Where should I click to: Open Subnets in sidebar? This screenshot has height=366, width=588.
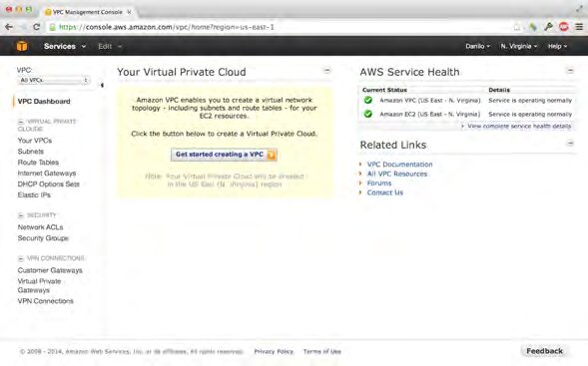click(31, 152)
